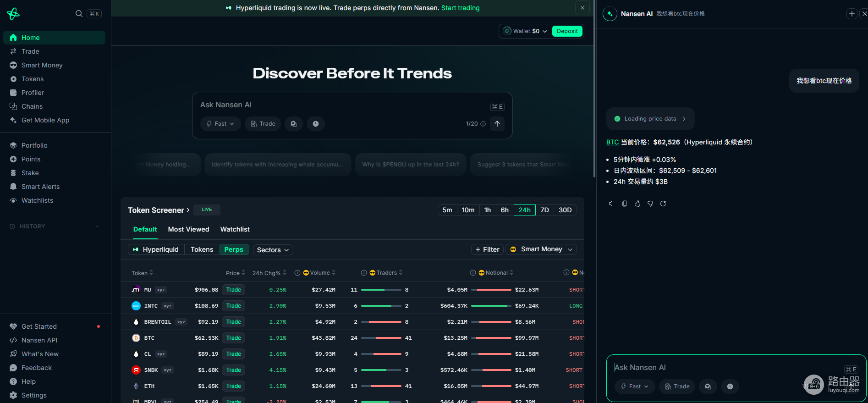Expand the Smart Money filter dropdown

(541, 249)
